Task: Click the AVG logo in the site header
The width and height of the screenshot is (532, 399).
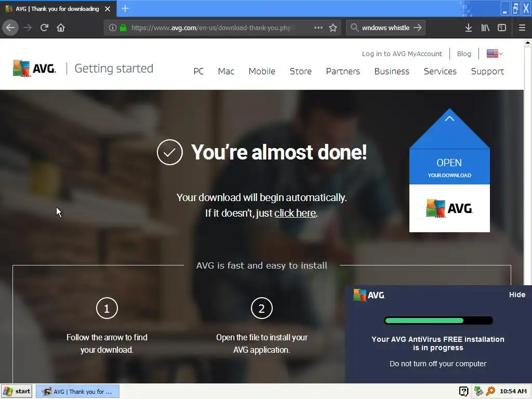Action: tap(34, 68)
